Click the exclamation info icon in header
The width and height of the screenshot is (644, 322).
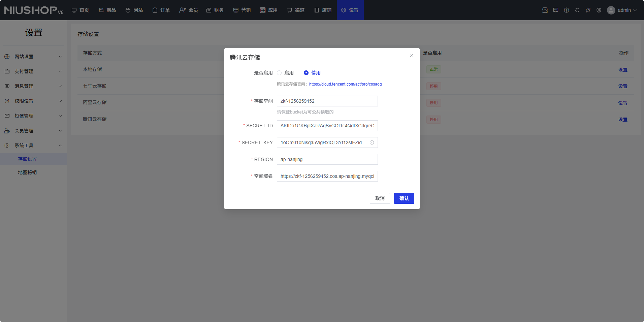tap(566, 10)
